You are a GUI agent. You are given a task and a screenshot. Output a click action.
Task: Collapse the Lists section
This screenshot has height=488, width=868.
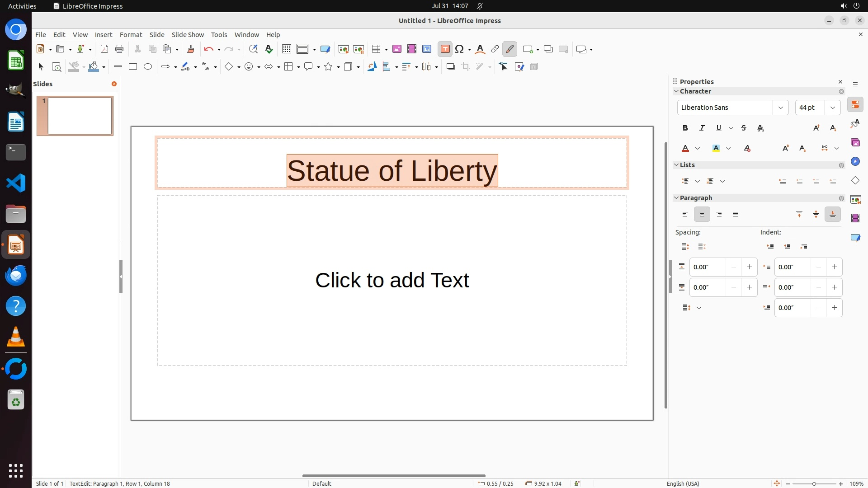(x=676, y=165)
